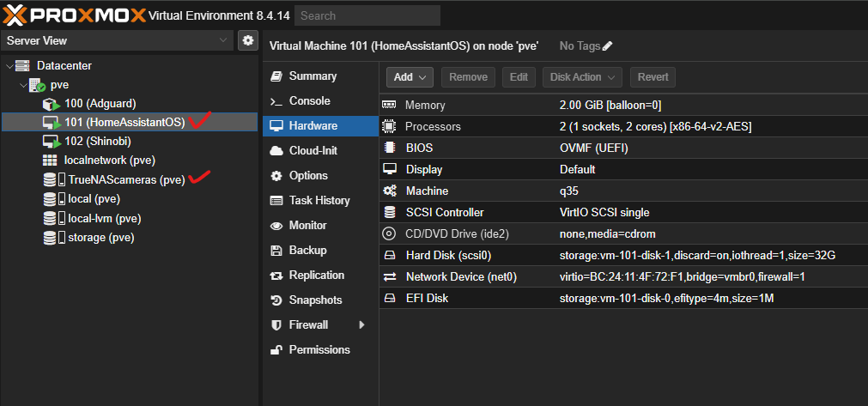Click the Shinobi VM monitor icon

(x=51, y=142)
